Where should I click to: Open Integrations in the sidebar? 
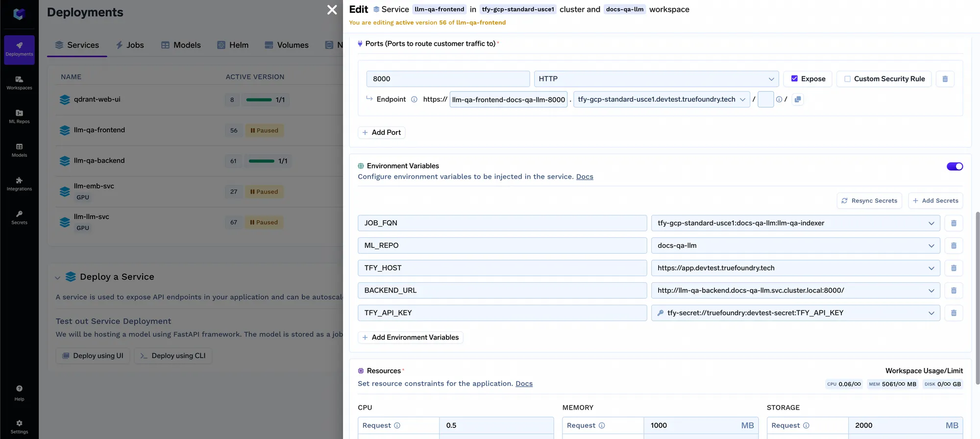coord(19,184)
